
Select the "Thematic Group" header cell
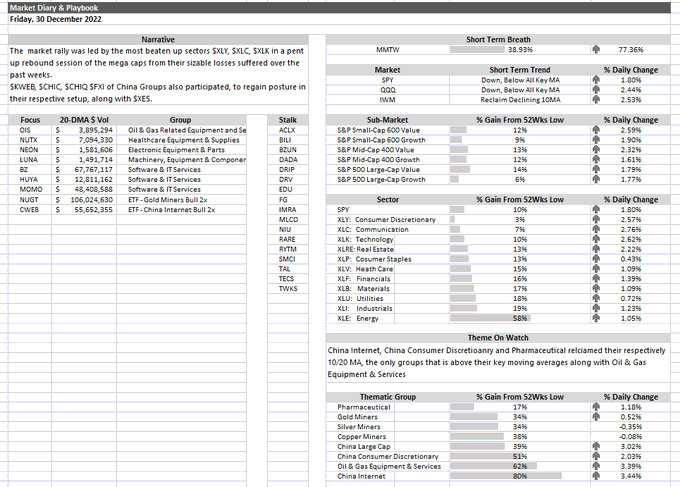click(x=388, y=397)
